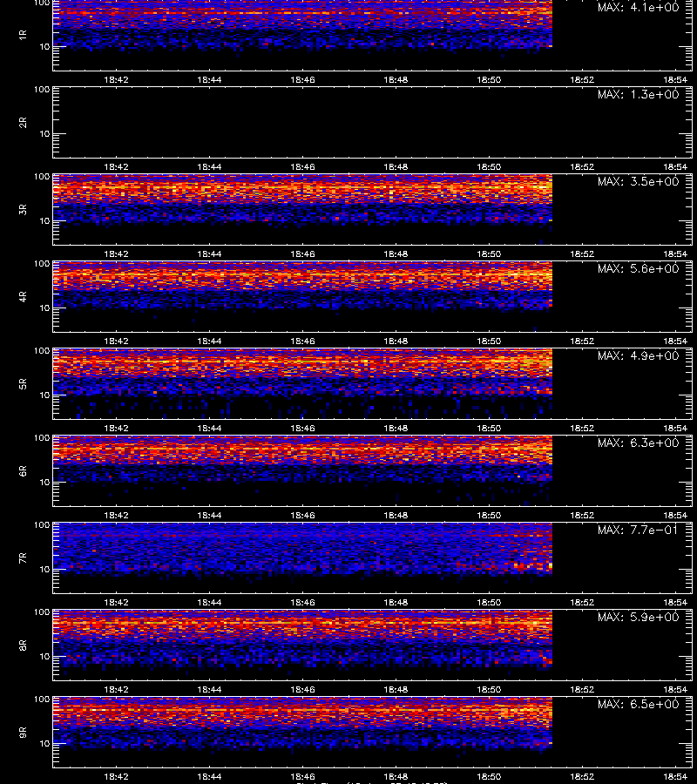Click the 18:42 tick label under panel 8R
697x784 pixels.
click(116, 690)
